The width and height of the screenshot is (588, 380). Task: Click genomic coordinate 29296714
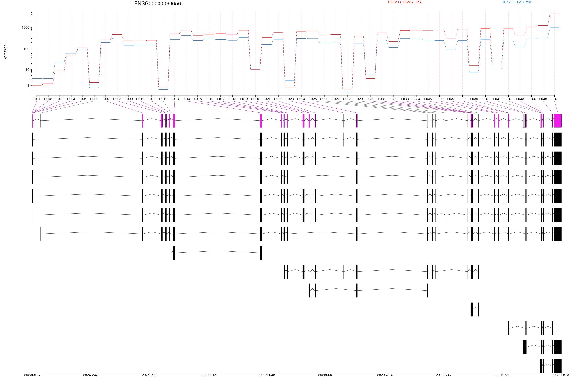pos(385,375)
